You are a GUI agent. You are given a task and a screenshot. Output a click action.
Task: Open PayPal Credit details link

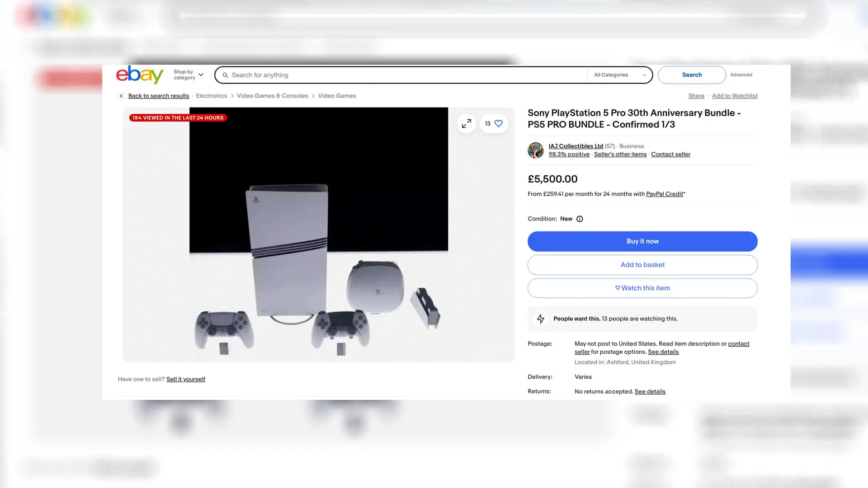664,194
